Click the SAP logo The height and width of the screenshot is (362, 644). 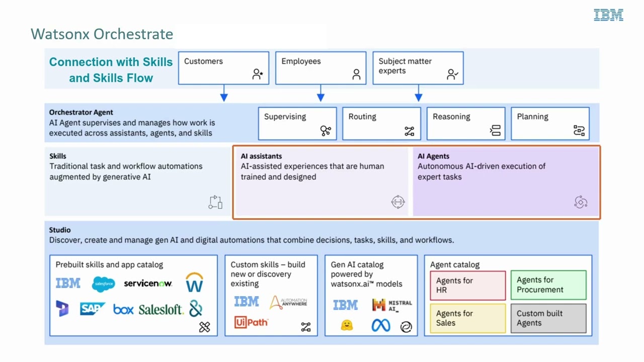tap(92, 309)
